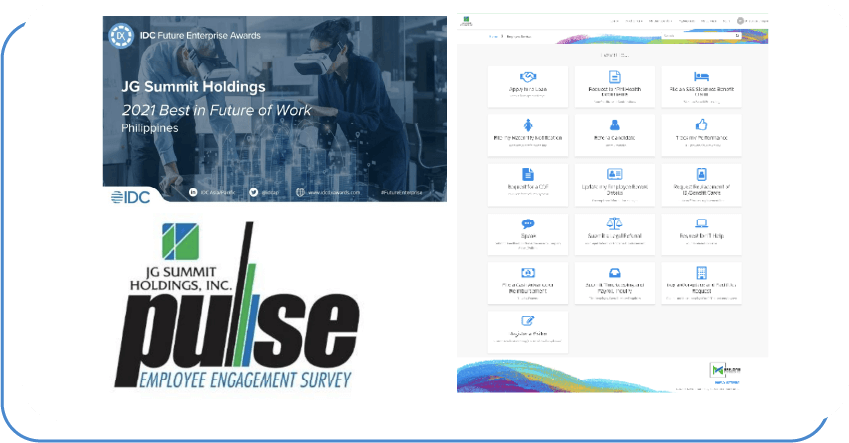This screenshot has height=443, width=849.
Task: Click "EMPLOYEE ENGAGEMENT SURVEY" text
Action: (x=245, y=380)
